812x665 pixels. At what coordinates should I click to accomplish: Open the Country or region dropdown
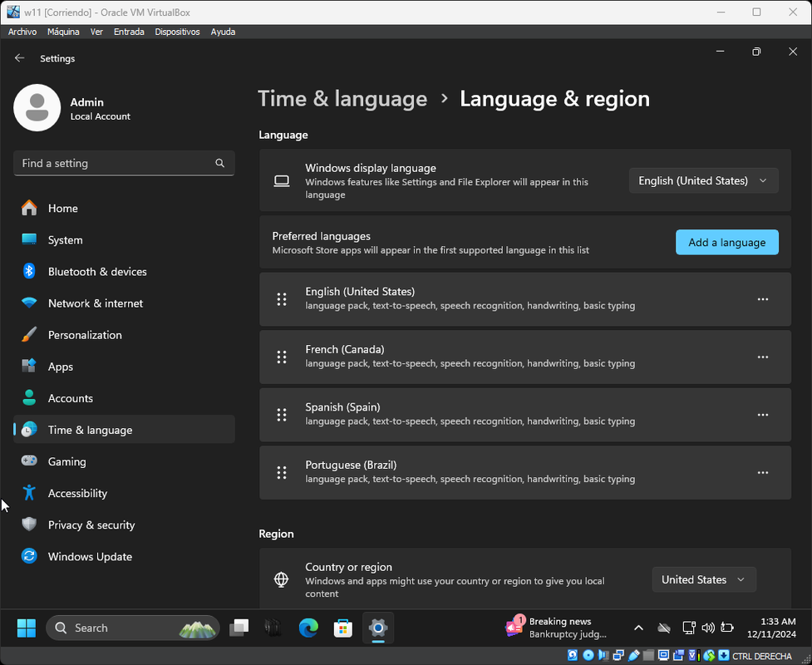pos(704,579)
